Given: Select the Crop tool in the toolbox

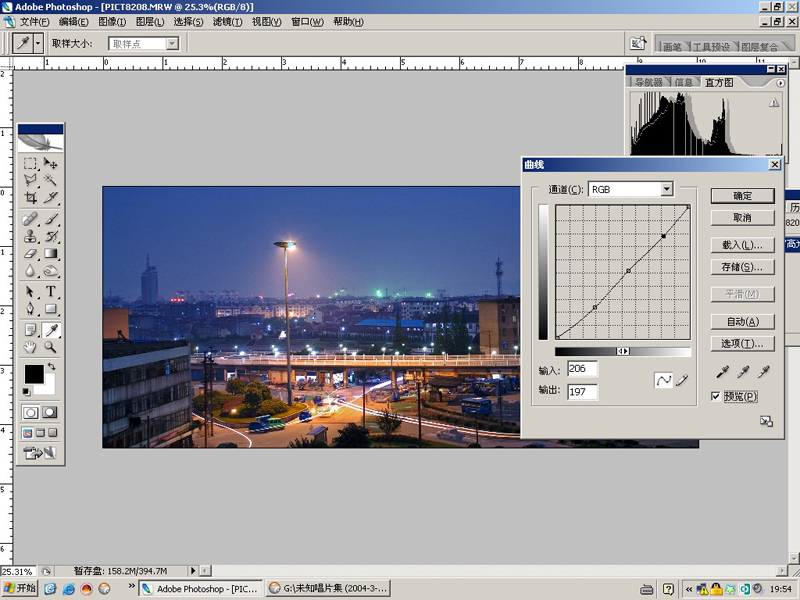Looking at the screenshot, I should [x=30, y=198].
